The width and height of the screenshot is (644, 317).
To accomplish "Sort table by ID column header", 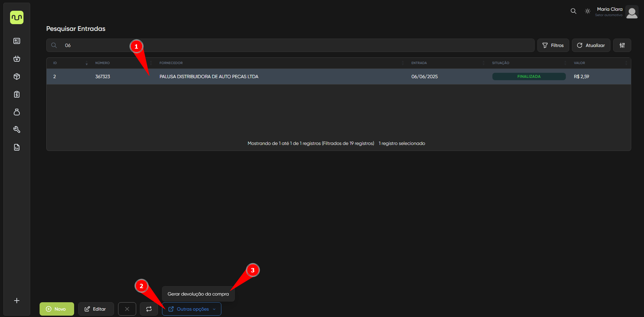I will pyautogui.click(x=55, y=63).
